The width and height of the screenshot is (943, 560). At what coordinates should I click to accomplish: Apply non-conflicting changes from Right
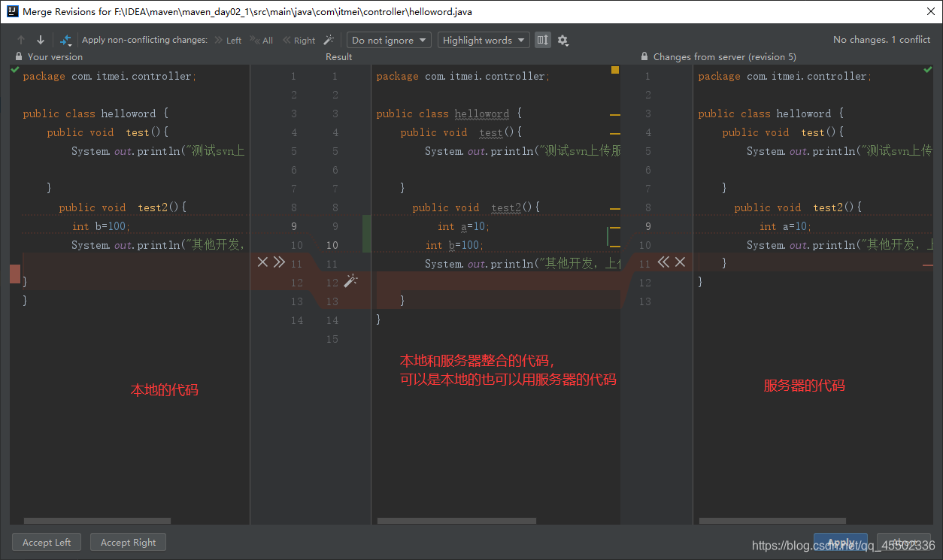(299, 41)
